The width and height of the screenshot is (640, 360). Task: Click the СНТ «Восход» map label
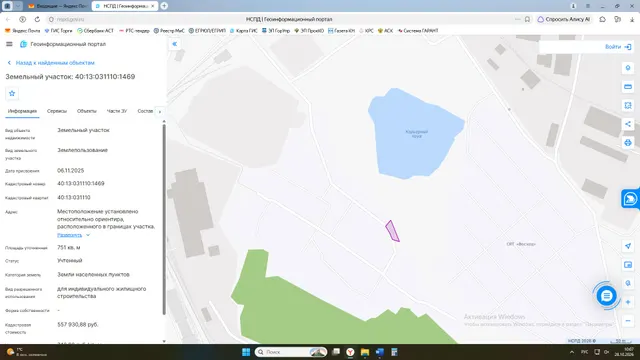pos(521,244)
